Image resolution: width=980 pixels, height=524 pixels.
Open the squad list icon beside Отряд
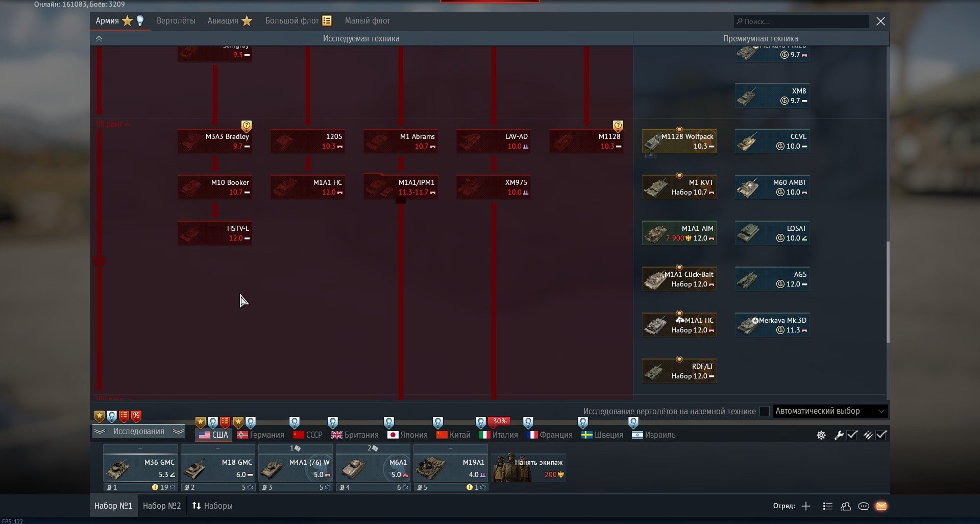[x=828, y=506]
